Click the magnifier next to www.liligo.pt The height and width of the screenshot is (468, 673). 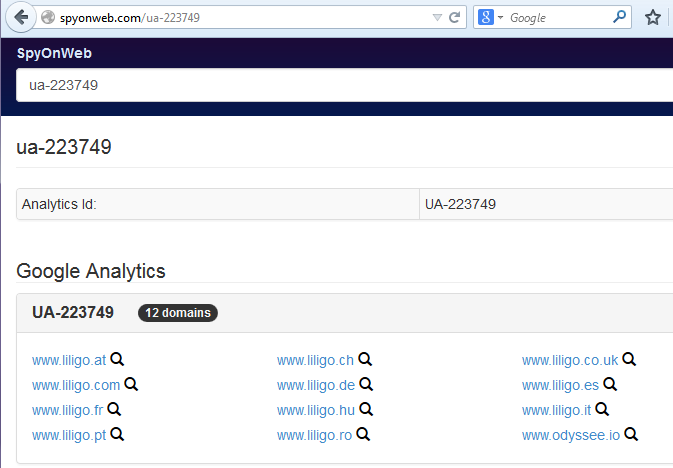point(117,434)
